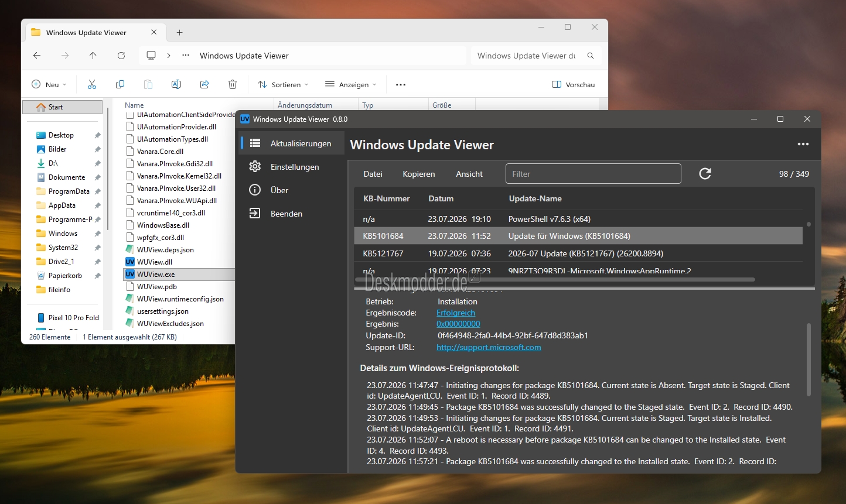Viewport: 846px width, 504px height.
Task: Click the Explorer back arrow
Action: pyautogui.click(x=37, y=56)
